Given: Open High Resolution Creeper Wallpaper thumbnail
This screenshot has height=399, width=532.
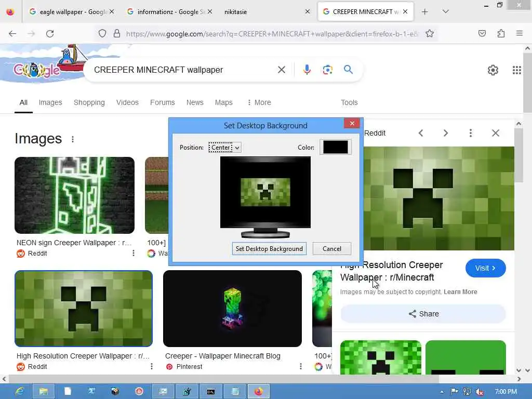Looking at the screenshot, I should 84,309.
